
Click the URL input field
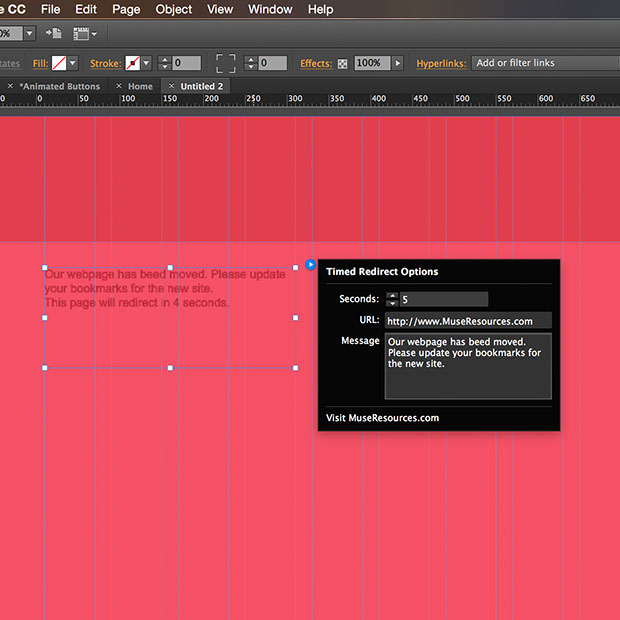click(468, 321)
